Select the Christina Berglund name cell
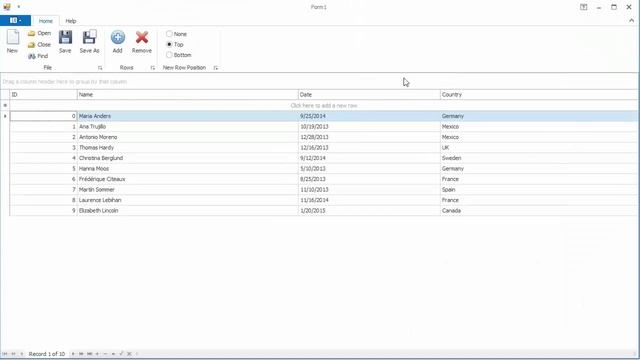Screen dimensions: 640x360 187,158
